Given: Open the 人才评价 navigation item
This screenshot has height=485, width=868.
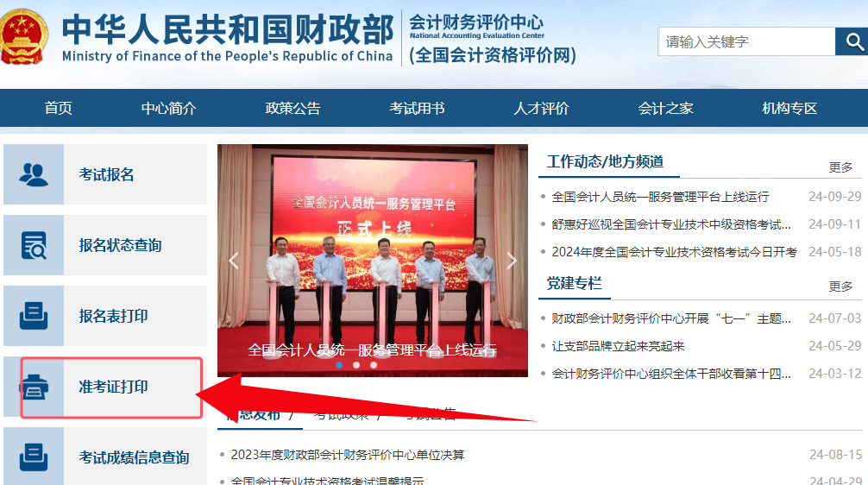Looking at the screenshot, I should click(541, 108).
